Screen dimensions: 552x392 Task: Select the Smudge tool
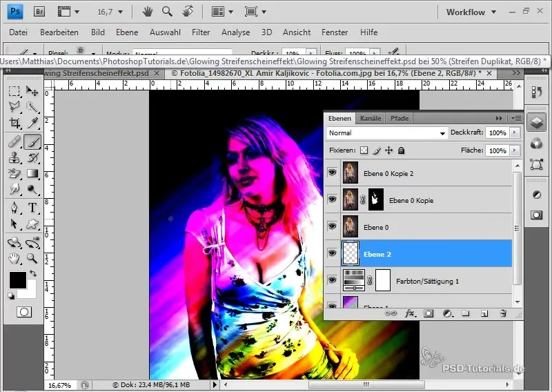[14, 190]
